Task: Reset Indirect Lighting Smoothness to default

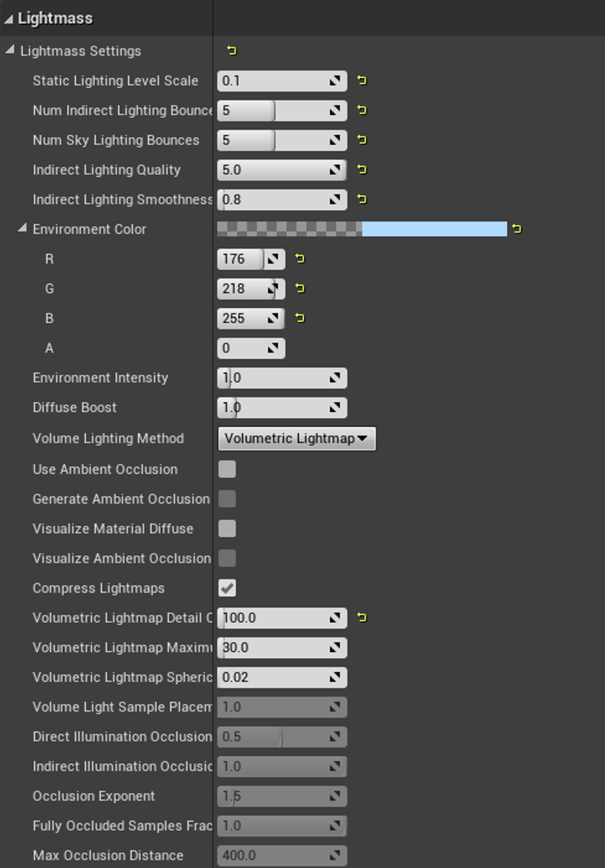Action: [x=362, y=199]
